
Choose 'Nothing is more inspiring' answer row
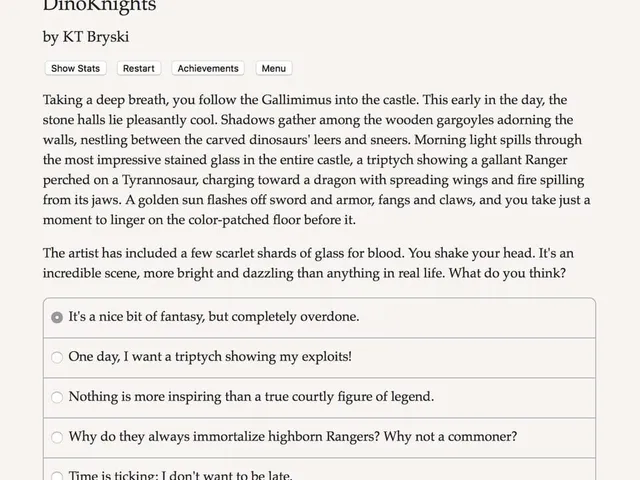click(x=320, y=398)
